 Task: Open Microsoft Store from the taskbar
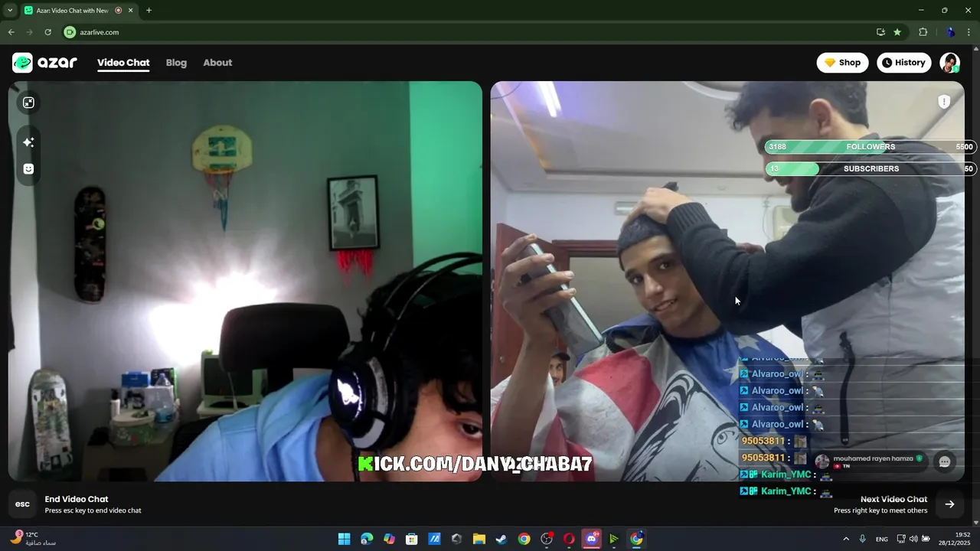tap(411, 539)
